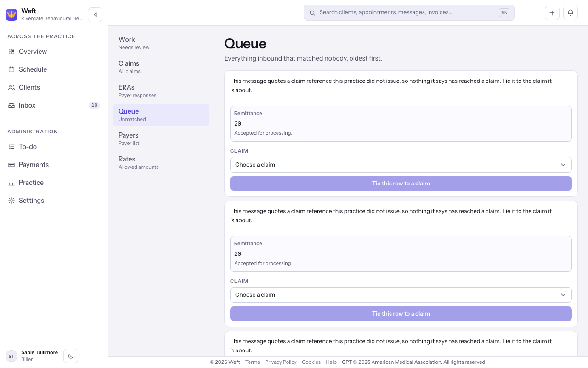Click the Overview grid icon
Screen dimensions: 588x368
point(11,52)
